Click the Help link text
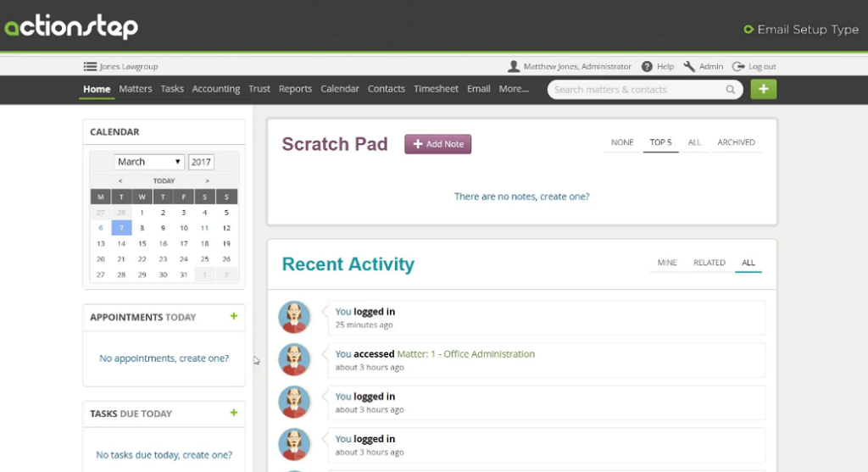Viewport: 868px width, 472px height. click(665, 66)
